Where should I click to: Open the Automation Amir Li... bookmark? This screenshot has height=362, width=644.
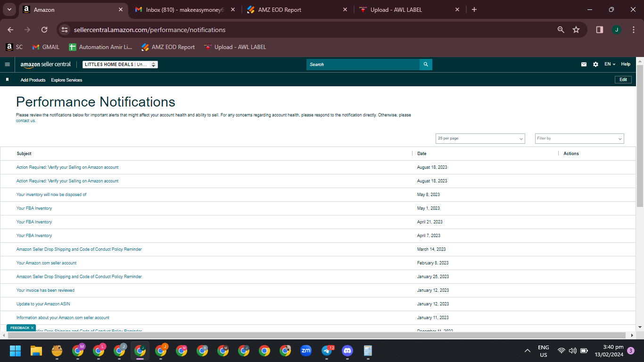(x=100, y=47)
